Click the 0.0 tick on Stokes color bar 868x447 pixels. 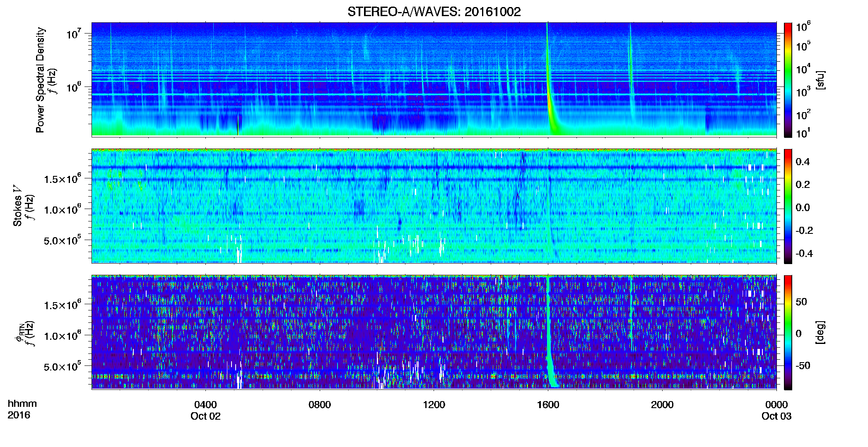click(803, 207)
